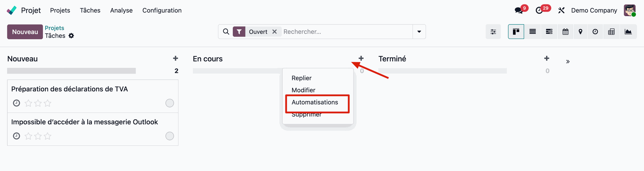Toggle state circle on the TVA task
The height and width of the screenshot is (171, 644).
pos(170,103)
